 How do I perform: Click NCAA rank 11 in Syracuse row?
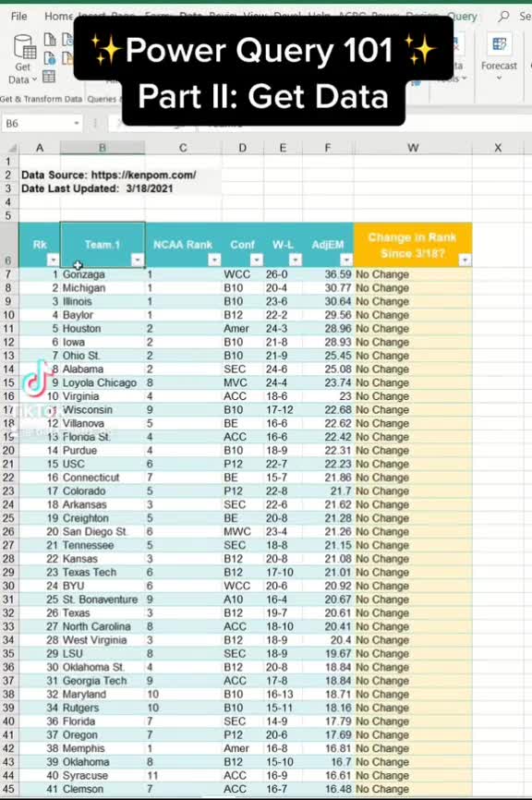[183, 775]
